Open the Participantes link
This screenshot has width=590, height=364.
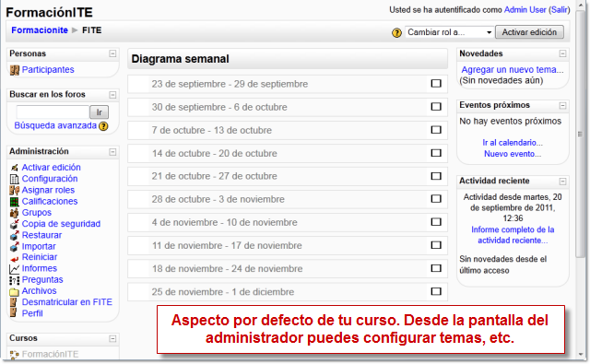(x=48, y=70)
